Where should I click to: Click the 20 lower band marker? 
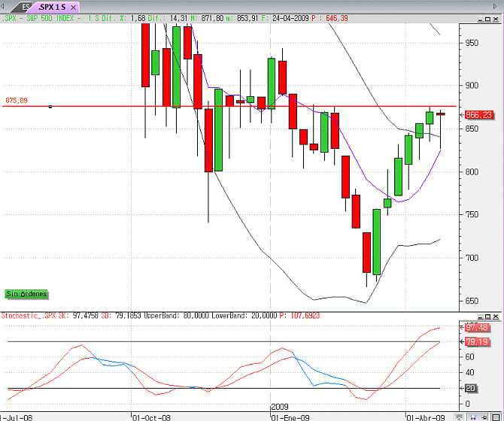pos(471,388)
